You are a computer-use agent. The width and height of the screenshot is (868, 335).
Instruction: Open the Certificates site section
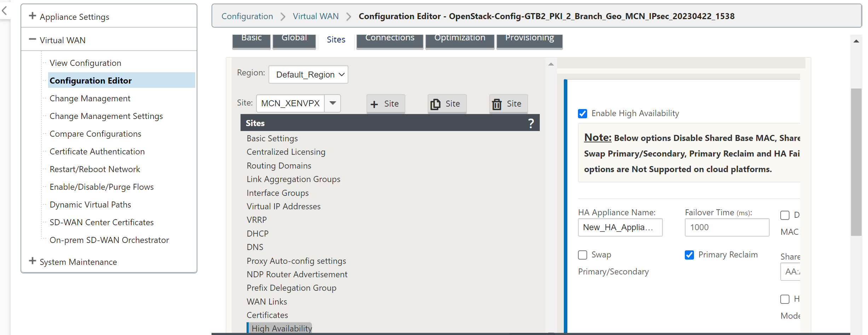[x=267, y=315]
